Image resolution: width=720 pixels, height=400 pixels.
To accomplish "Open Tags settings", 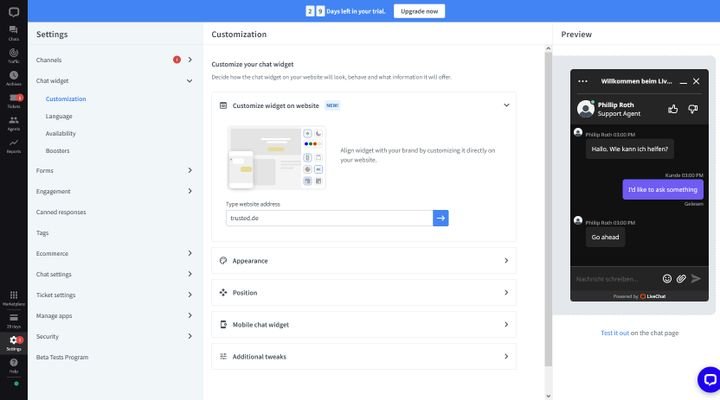I will 42,233.
